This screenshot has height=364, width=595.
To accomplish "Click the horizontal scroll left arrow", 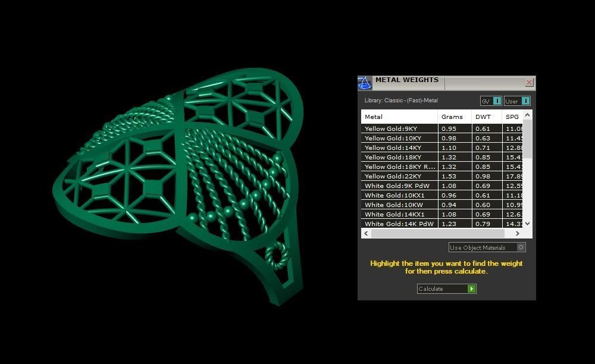I will coord(366,234).
